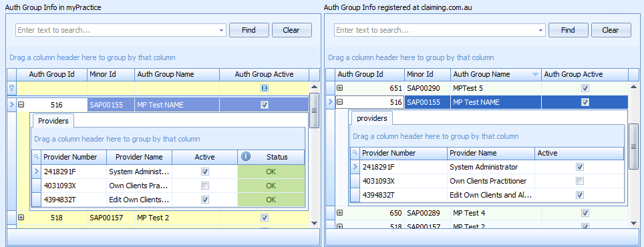Click Find button in myPractice panel
Viewport: 644px width, 247px height.
[x=249, y=30]
